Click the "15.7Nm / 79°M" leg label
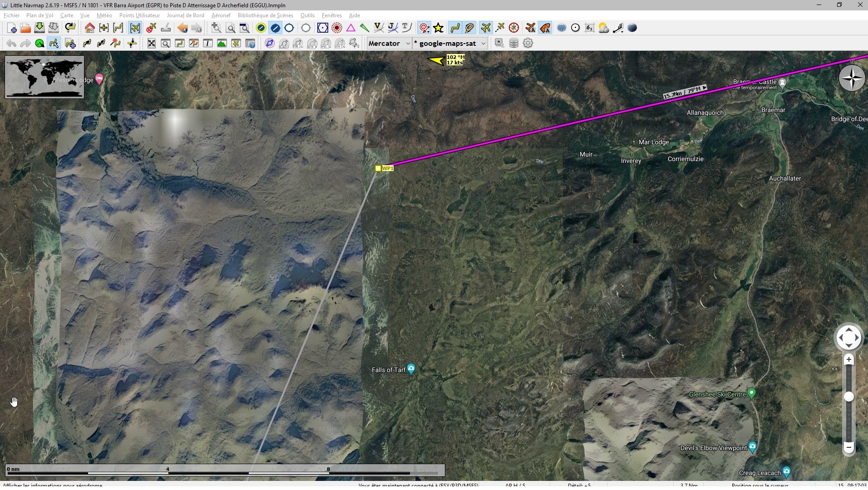The width and height of the screenshot is (868, 490). tap(685, 92)
